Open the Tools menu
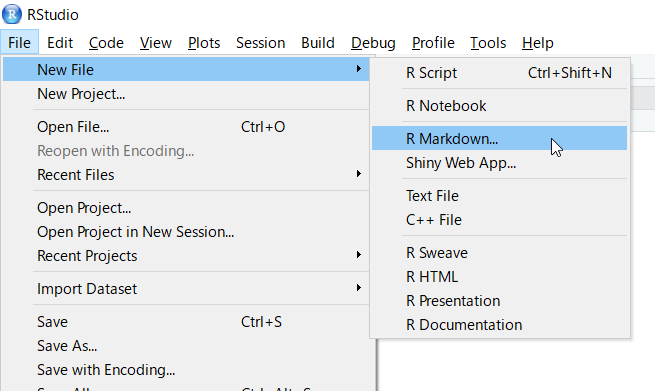This screenshot has height=391, width=655. 488,43
